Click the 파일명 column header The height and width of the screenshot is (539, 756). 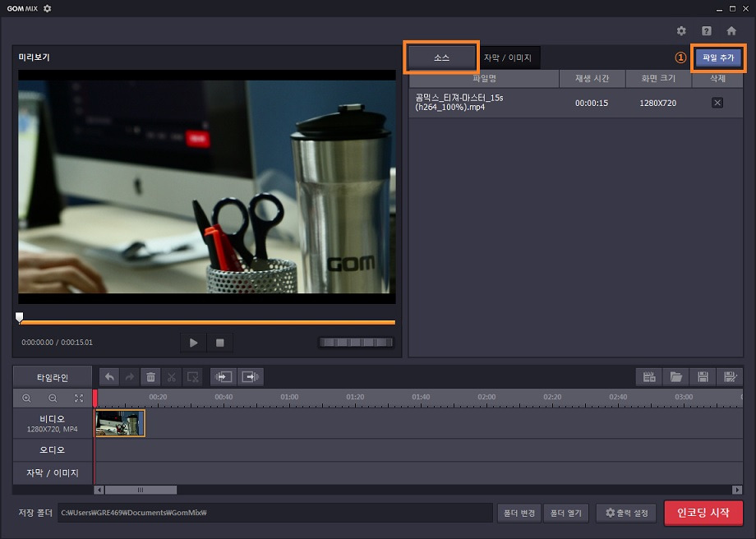[x=484, y=79]
